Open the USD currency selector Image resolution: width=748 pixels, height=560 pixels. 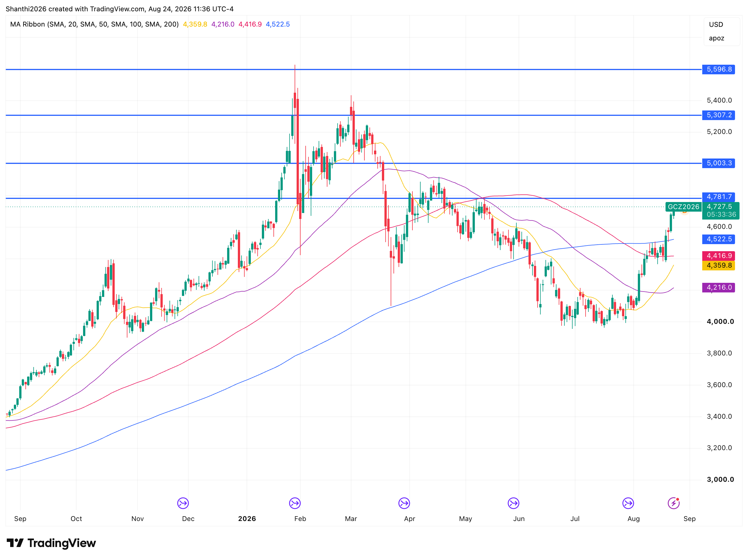coord(716,24)
